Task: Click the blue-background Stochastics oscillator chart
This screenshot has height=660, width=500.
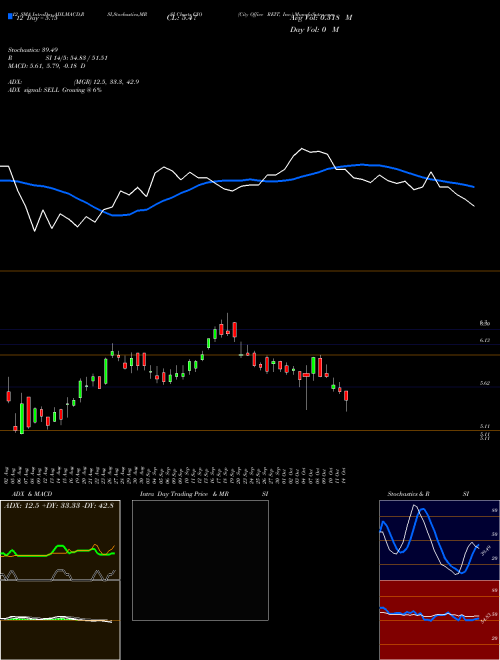Action: (x=439, y=540)
